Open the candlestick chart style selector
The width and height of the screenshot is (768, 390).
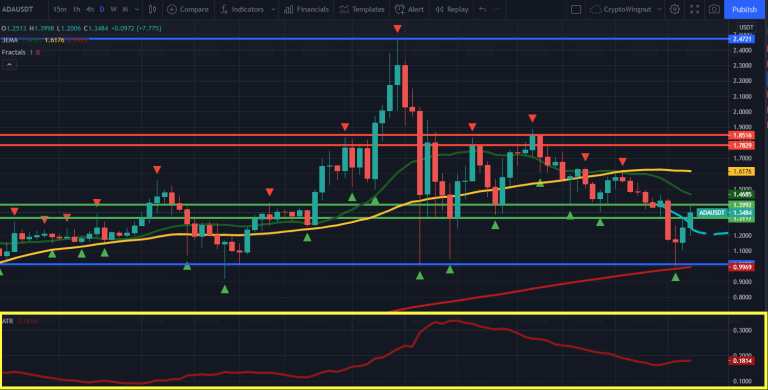point(152,9)
